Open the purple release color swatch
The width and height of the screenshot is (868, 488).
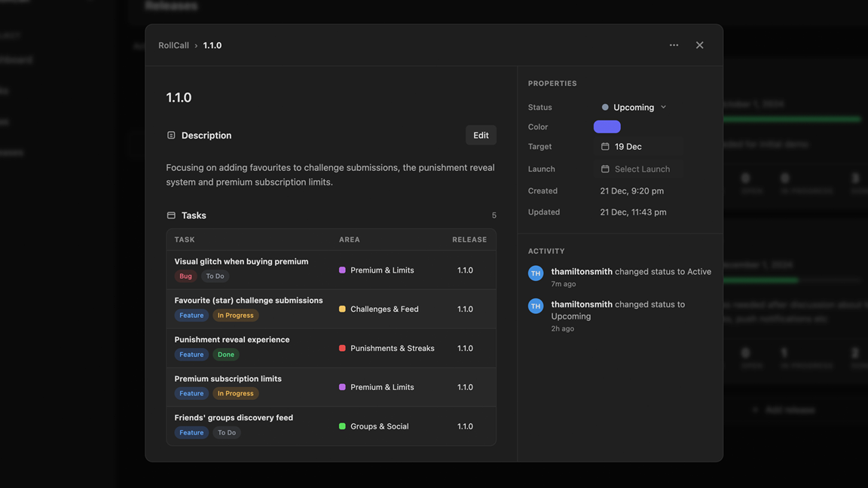607,127
